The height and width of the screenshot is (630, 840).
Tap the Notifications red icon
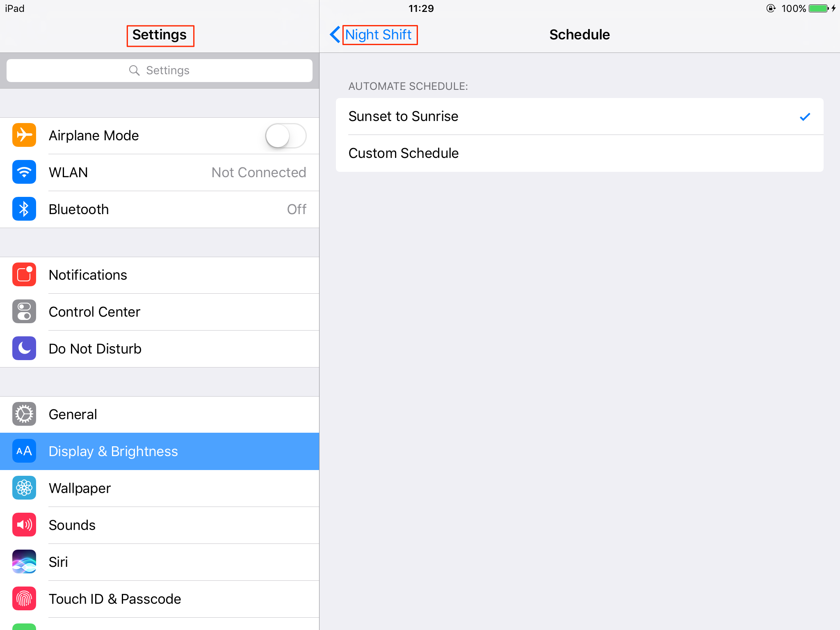(24, 274)
